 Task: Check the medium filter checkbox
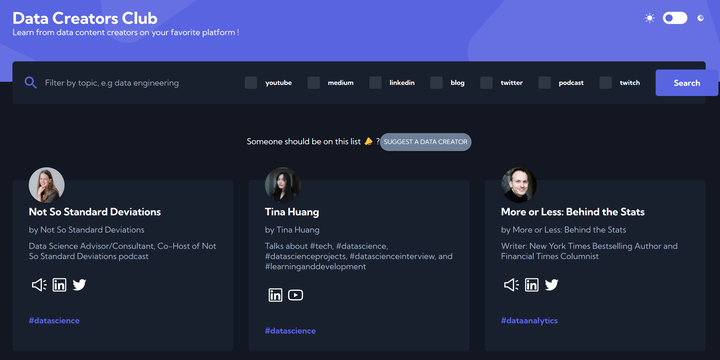(314, 83)
